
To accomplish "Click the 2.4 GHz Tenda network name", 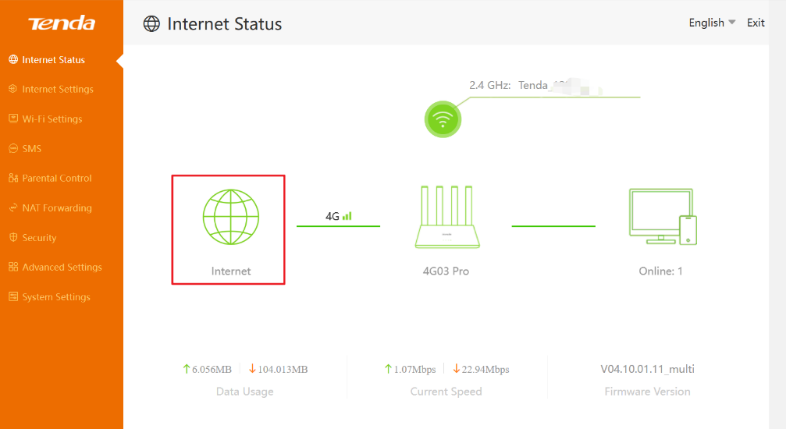I will pos(535,85).
